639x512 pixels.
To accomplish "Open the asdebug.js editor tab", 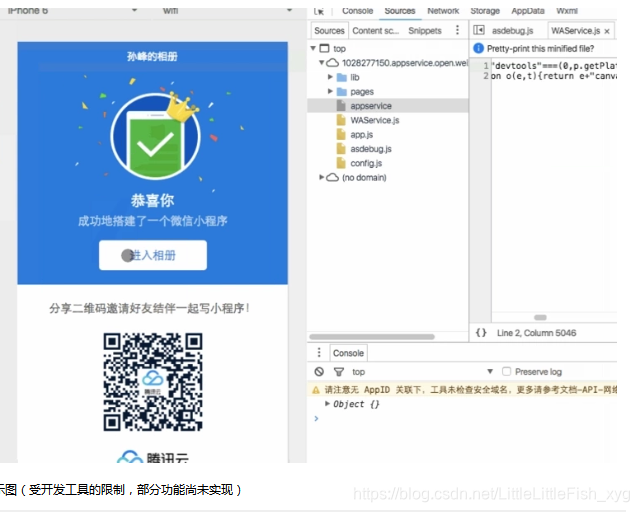I will (x=512, y=31).
